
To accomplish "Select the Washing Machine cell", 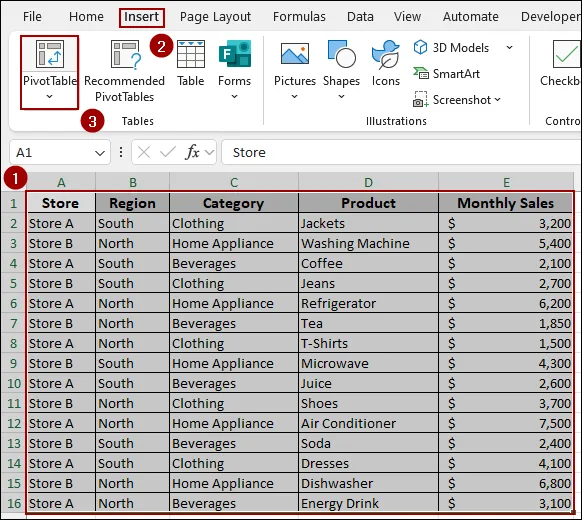I will (368, 243).
